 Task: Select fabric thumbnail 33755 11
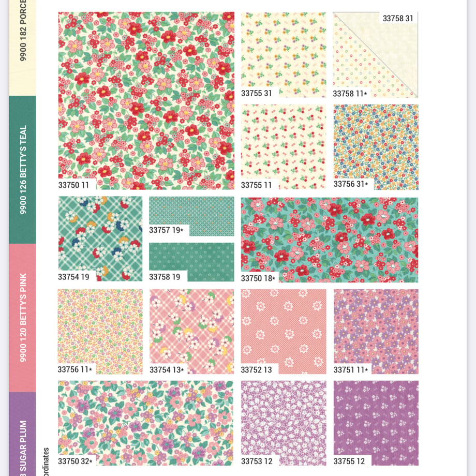(x=284, y=147)
